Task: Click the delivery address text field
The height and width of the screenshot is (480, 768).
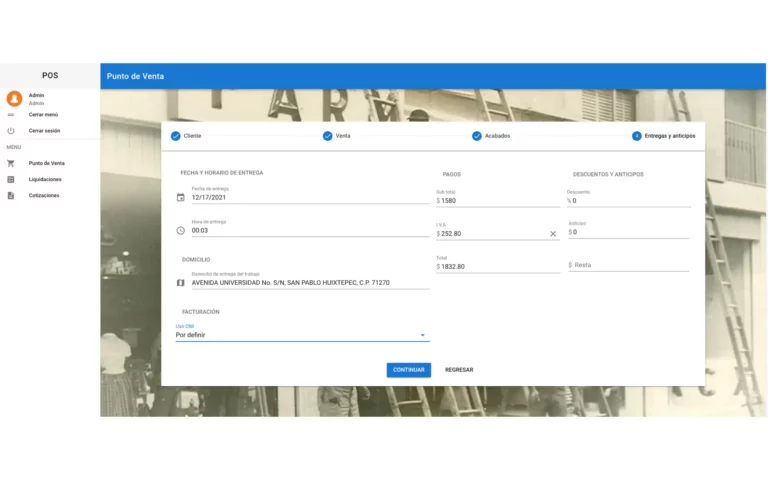Action: (x=309, y=283)
